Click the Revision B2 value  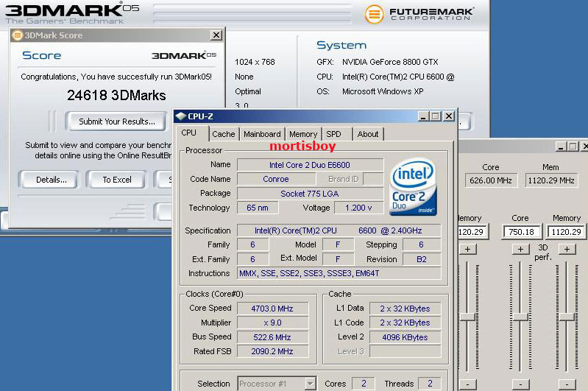[422, 259]
